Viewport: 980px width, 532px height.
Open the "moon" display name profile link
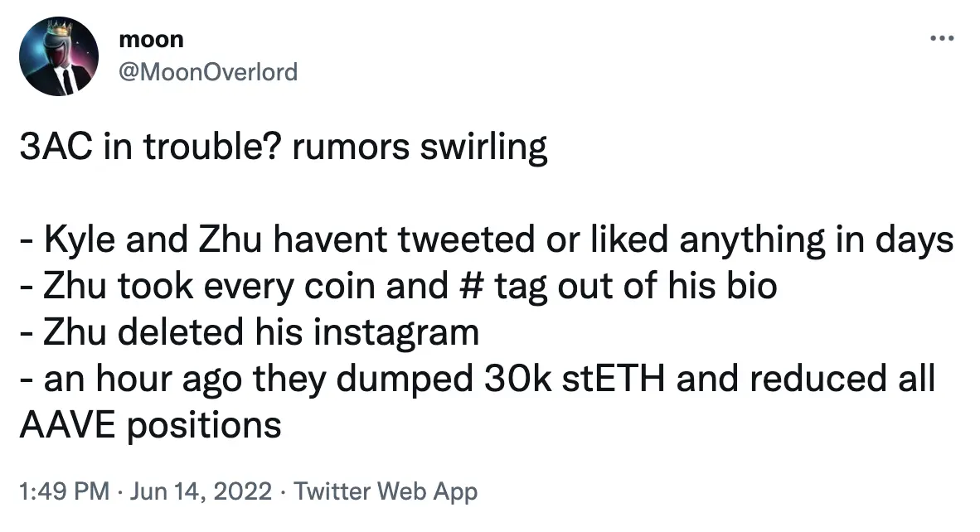151,39
